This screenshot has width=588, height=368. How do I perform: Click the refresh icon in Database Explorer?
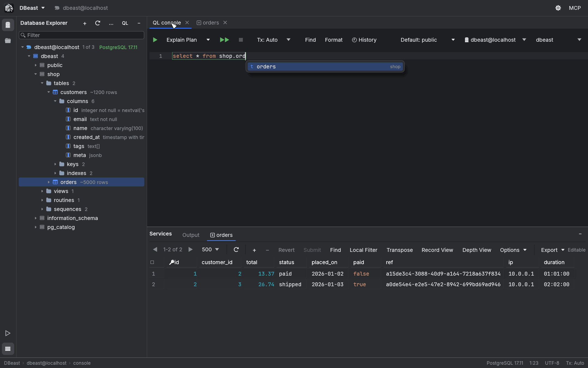point(98,23)
